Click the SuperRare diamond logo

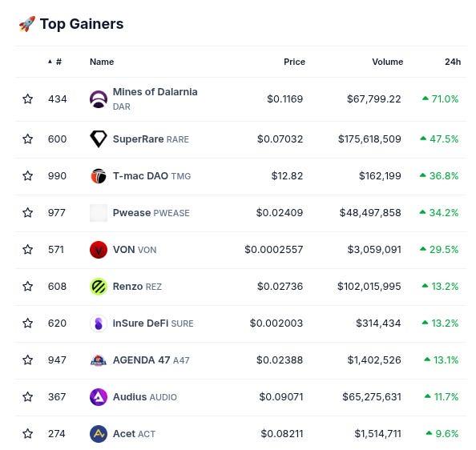[x=99, y=139]
